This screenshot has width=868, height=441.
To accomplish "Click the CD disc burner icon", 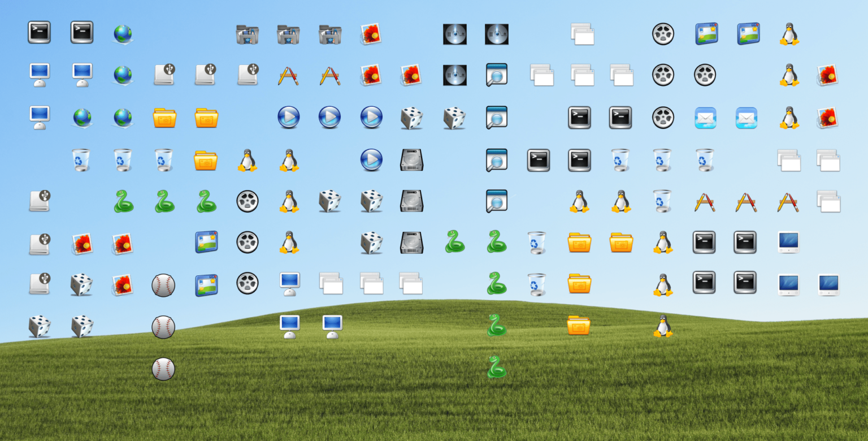I will click(455, 34).
